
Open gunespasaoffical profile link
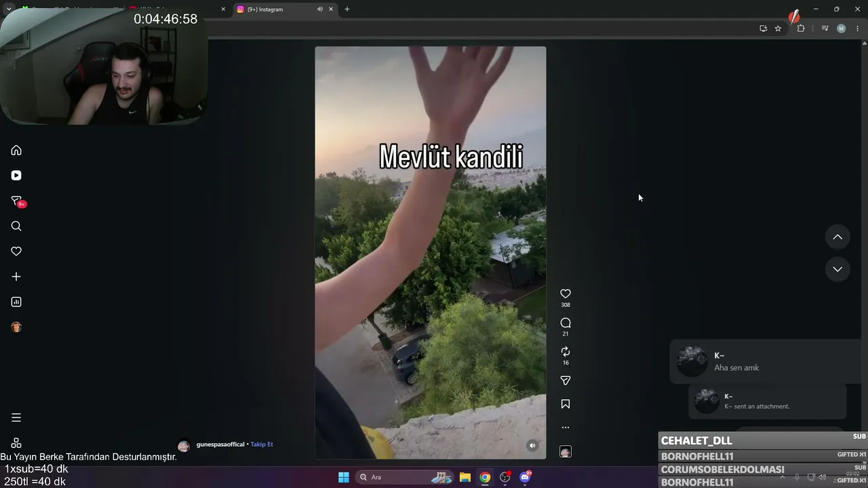220,445
